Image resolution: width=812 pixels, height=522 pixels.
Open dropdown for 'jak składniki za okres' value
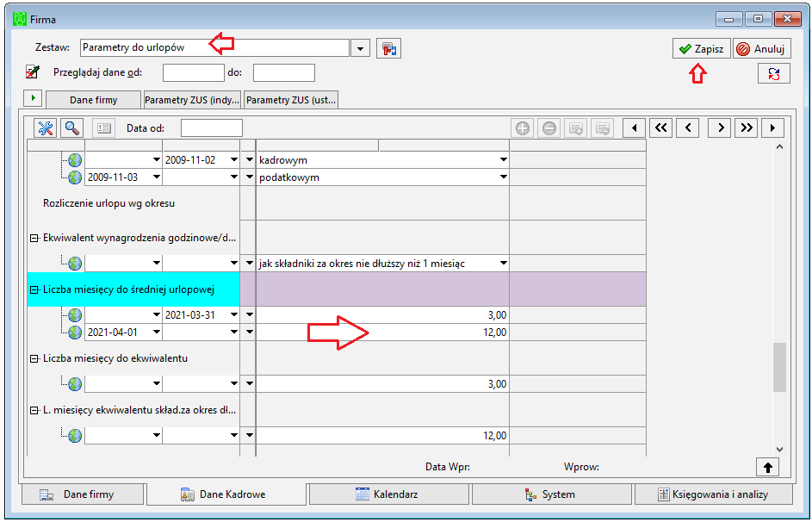pyautogui.click(x=504, y=263)
